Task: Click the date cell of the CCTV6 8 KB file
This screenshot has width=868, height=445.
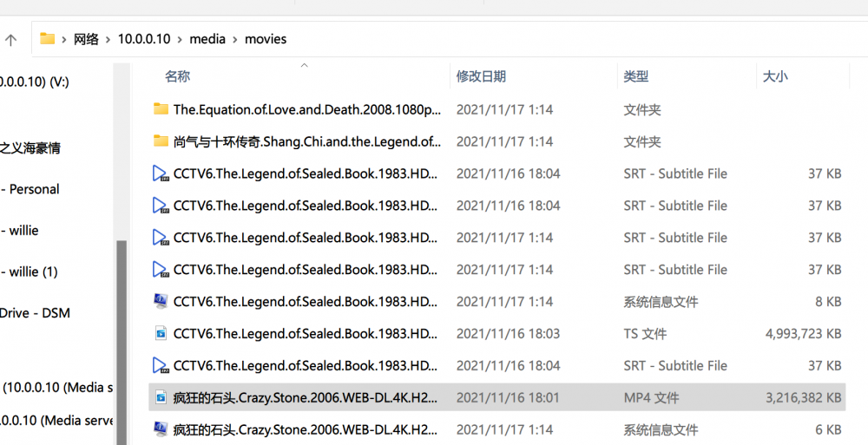Action: tap(505, 302)
